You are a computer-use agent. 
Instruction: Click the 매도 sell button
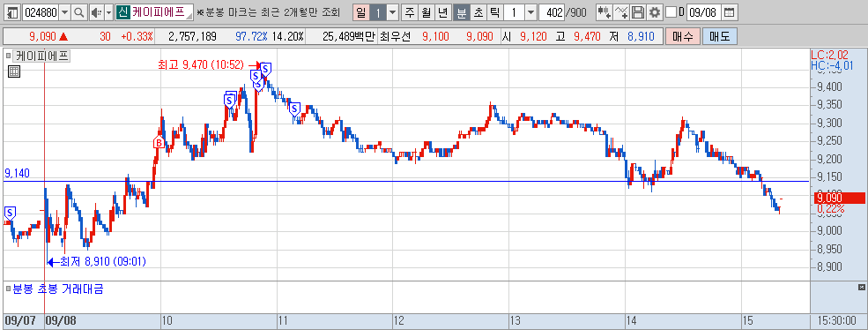tap(720, 36)
